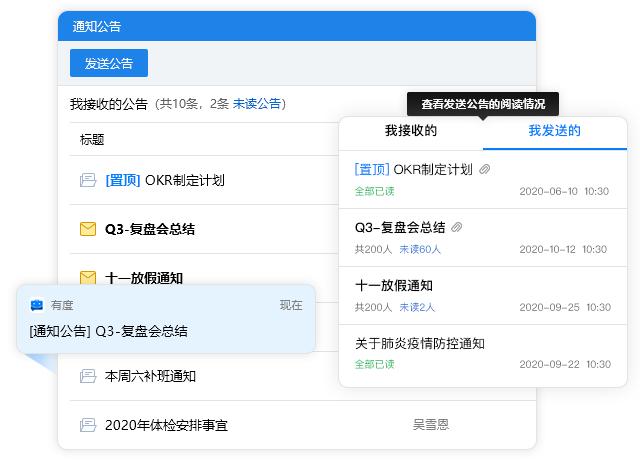This screenshot has height=460, width=640.
Task: Click the read document icon beside OKR制定计划
Action: click(x=87, y=181)
